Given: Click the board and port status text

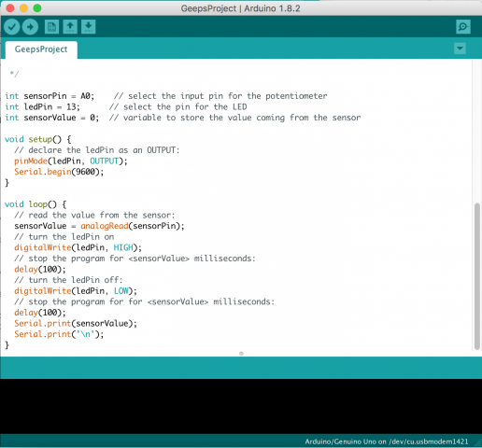Looking at the screenshot, I should [x=387, y=441].
